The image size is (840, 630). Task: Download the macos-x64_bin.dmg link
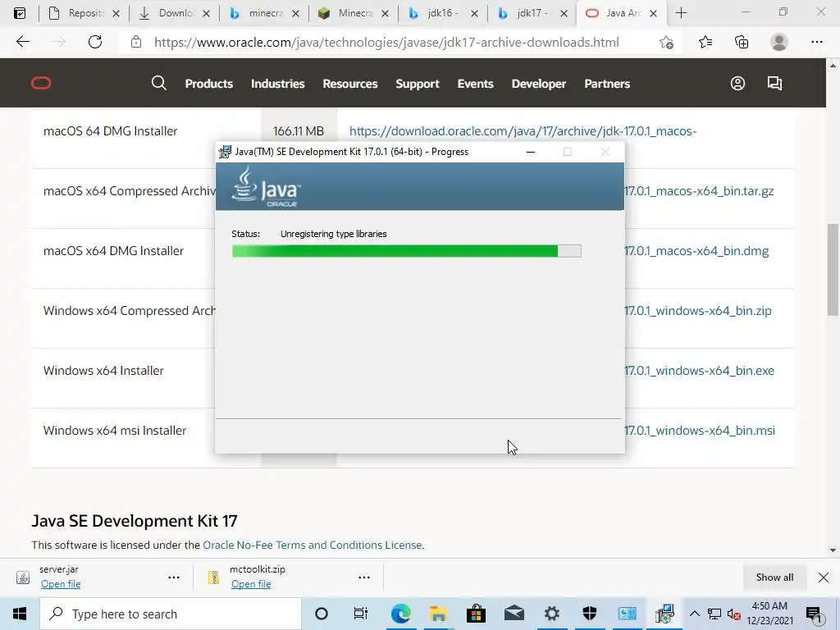coord(696,251)
